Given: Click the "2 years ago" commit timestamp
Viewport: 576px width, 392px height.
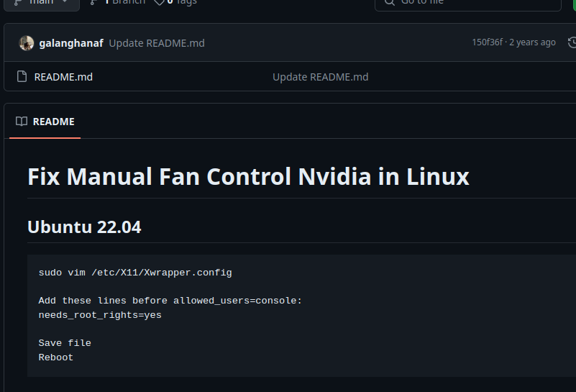Looking at the screenshot, I should pyautogui.click(x=532, y=42).
